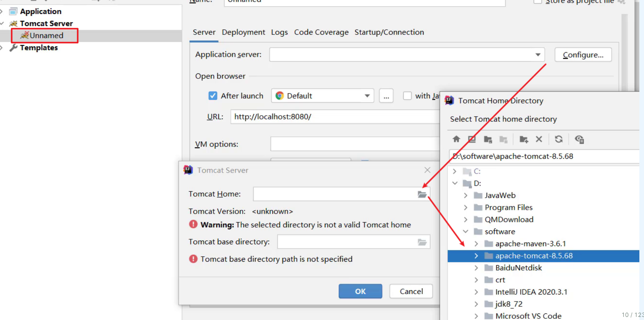This screenshot has height=320, width=644.
Task: Click the D: drive folder icon
Action: [x=467, y=183]
